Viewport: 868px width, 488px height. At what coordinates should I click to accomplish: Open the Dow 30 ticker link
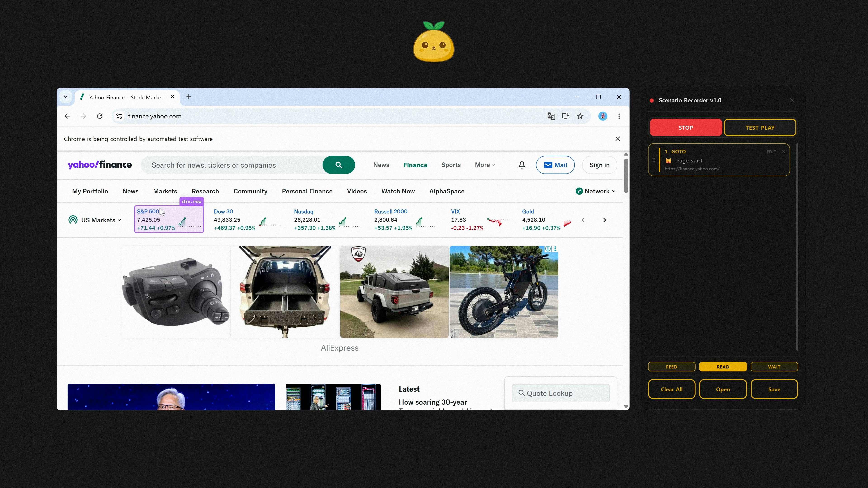pos(223,211)
